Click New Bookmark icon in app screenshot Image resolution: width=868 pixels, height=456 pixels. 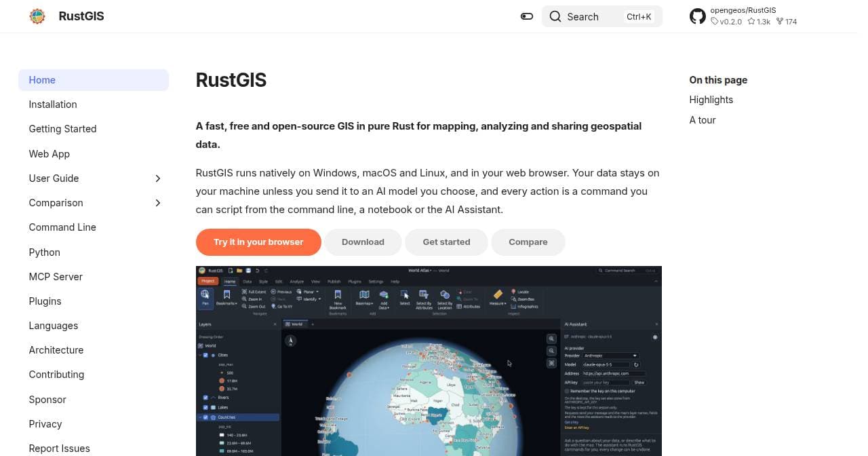[338, 294]
